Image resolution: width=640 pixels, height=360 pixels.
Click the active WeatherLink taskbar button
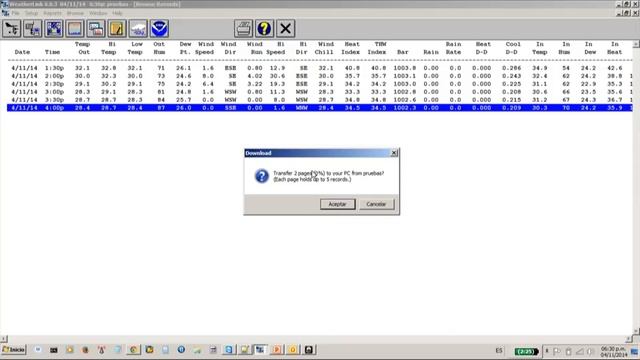[x=260, y=350]
